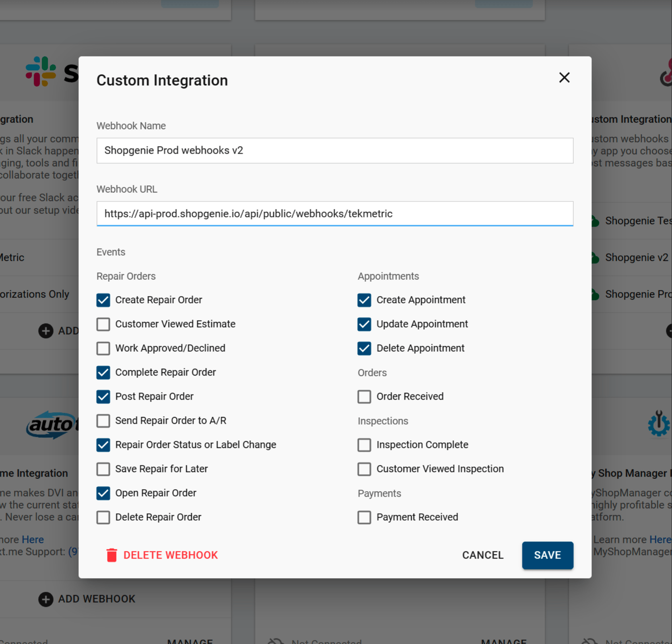Click the plus icon beside ADD WEBHOOK
Screen dimensions: 672x644
(46, 599)
